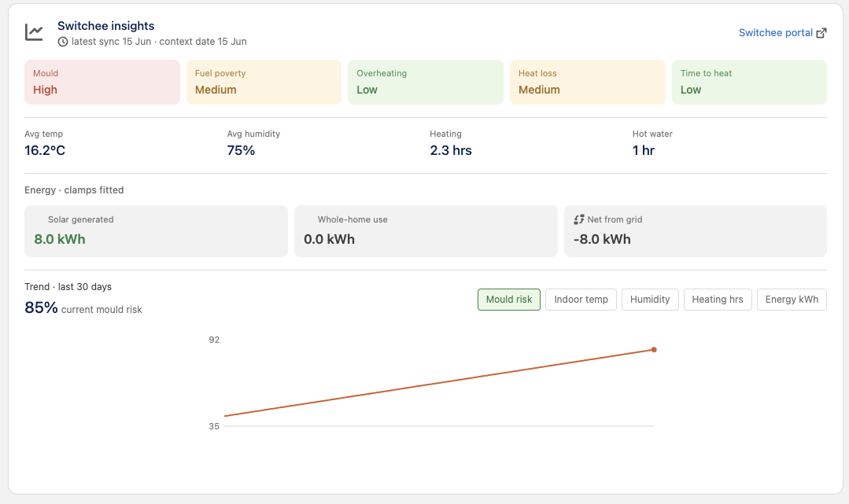The height and width of the screenshot is (504, 849).
Task: Show the Humidity trend
Action: point(650,300)
